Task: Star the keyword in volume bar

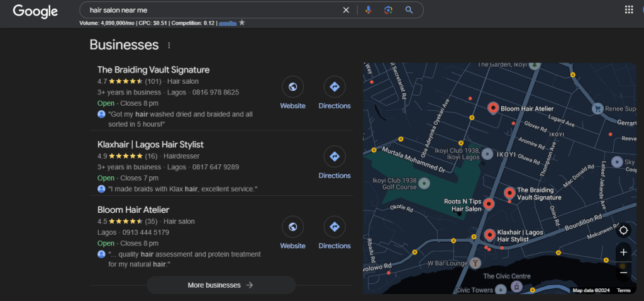Action: pos(242,23)
